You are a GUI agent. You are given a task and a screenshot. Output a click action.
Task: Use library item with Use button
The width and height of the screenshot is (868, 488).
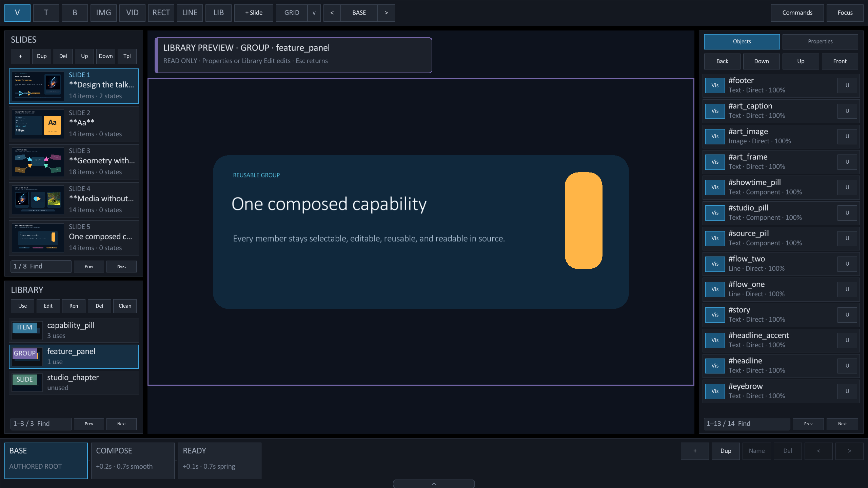[22, 306]
